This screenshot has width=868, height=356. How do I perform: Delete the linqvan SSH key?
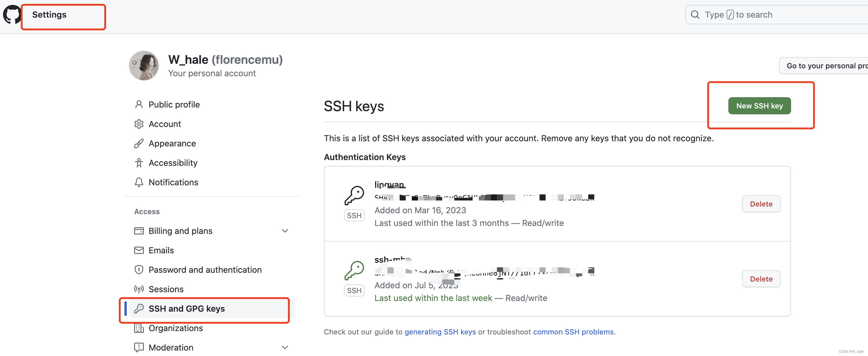761,204
